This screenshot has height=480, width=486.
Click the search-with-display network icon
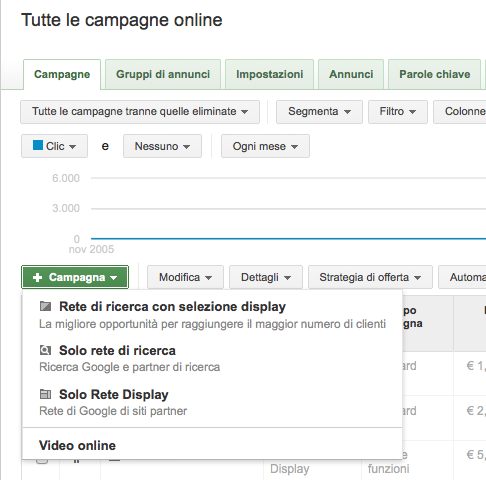pos(45,306)
